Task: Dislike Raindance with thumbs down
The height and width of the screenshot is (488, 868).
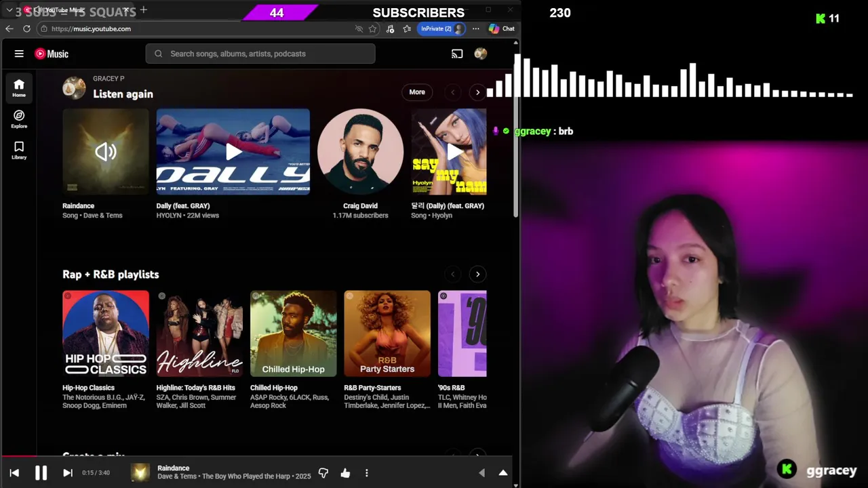Action: pyautogui.click(x=323, y=473)
